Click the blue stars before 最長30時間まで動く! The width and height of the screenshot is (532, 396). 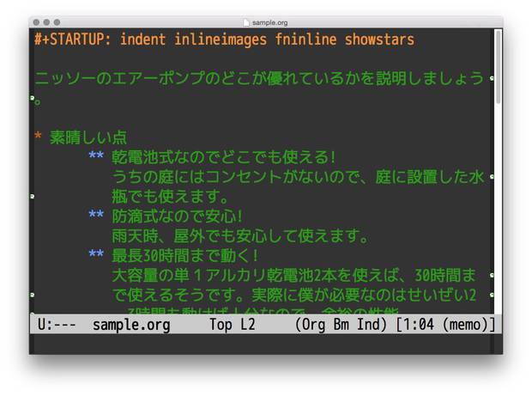pos(96,254)
